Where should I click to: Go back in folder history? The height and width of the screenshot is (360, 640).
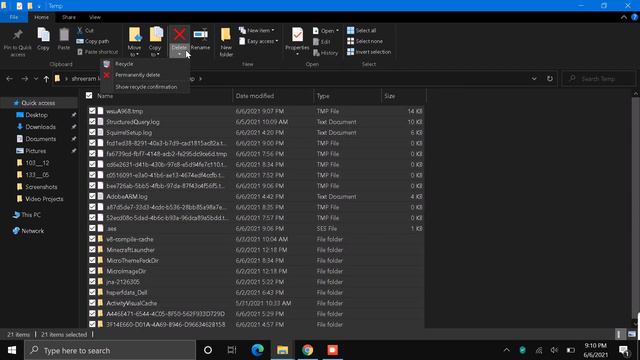(x=9, y=79)
